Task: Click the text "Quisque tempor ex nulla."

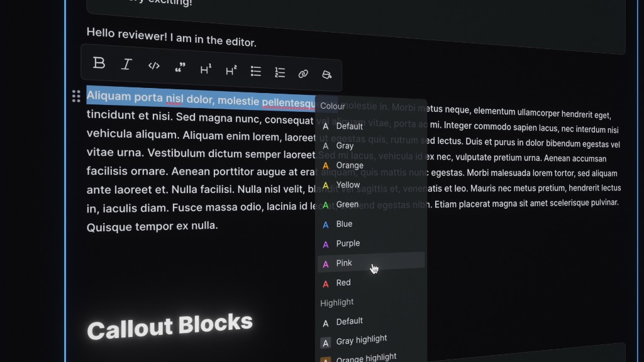Action: (x=152, y=226)
